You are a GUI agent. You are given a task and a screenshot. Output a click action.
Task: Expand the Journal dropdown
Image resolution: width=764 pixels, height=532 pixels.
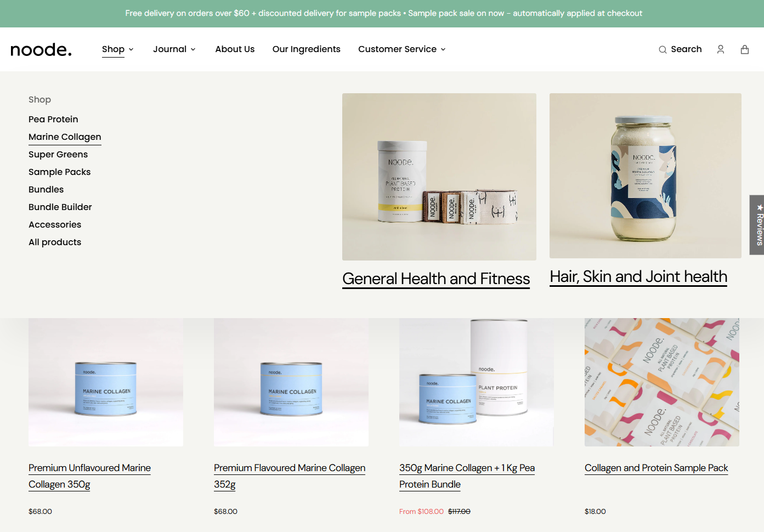174,49
